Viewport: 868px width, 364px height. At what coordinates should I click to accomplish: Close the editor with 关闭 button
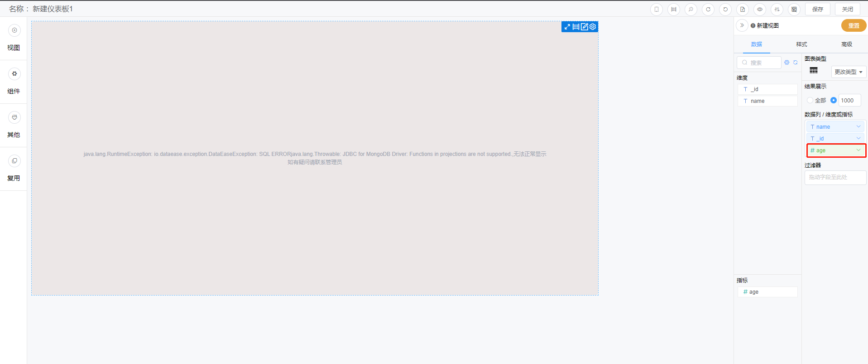pyautogui.click(x=848, y=10)
